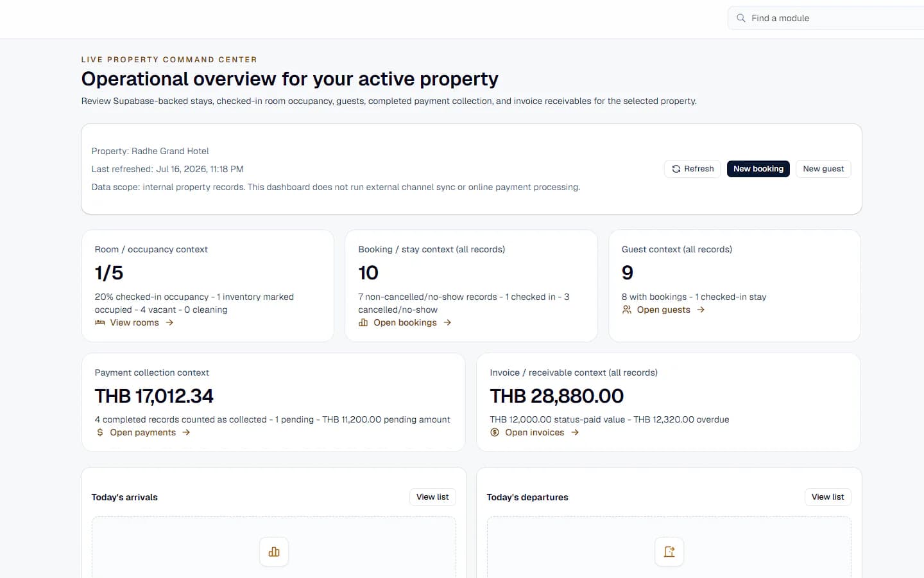Click the Guest context (all records) label
This screenshot has height=578, width=924.
click(x=677, y=249)
